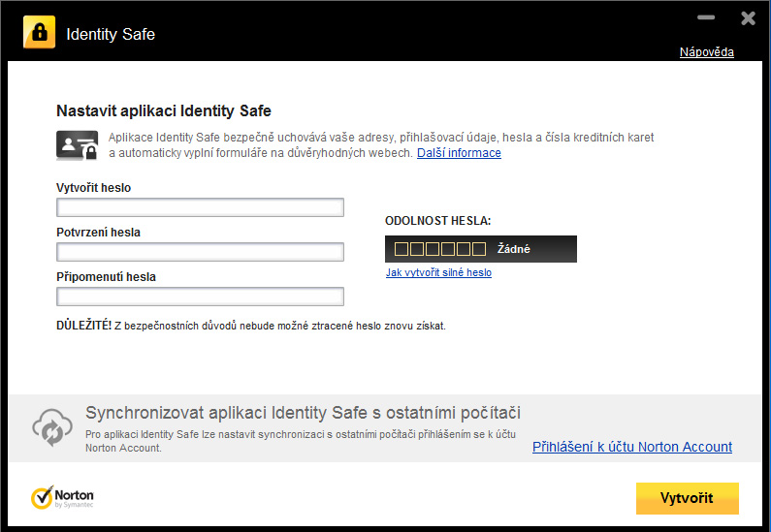The width and height of the screenshot is (771, 532).
Task: Click the password strength meter squares
Action: point(439,249)
